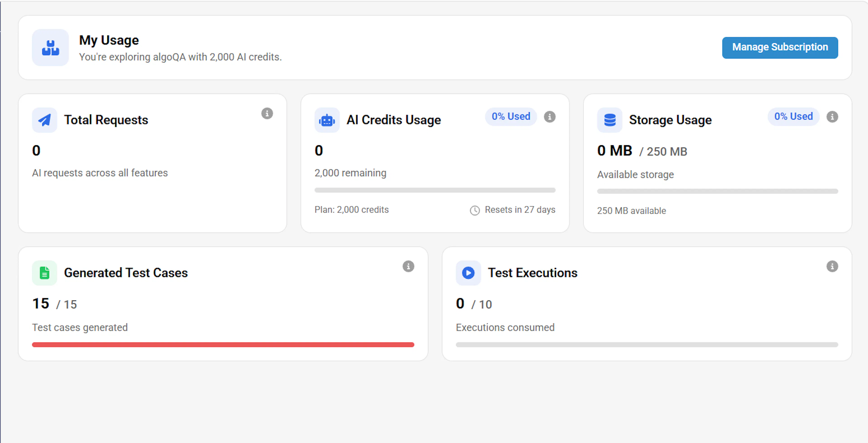Click 'Available storage' text

point(635,174)
